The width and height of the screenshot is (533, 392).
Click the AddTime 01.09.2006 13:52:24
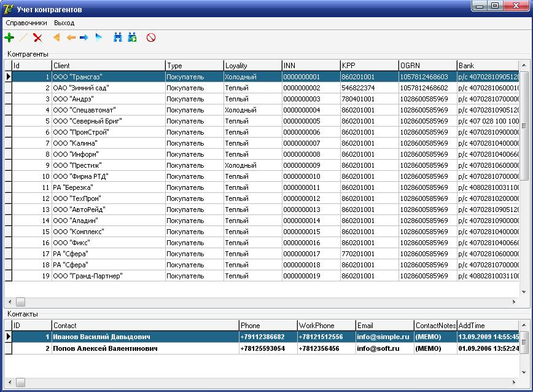point(488,348)
